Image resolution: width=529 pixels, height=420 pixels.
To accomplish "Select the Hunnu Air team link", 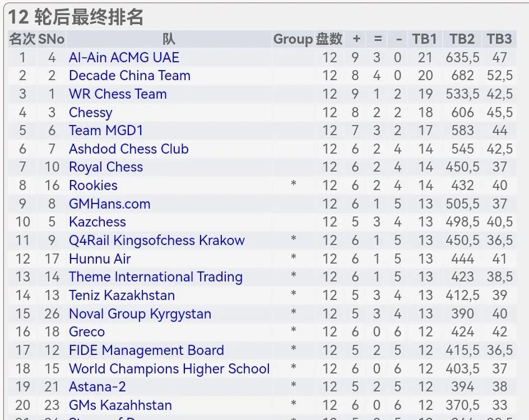I will 100,259.
